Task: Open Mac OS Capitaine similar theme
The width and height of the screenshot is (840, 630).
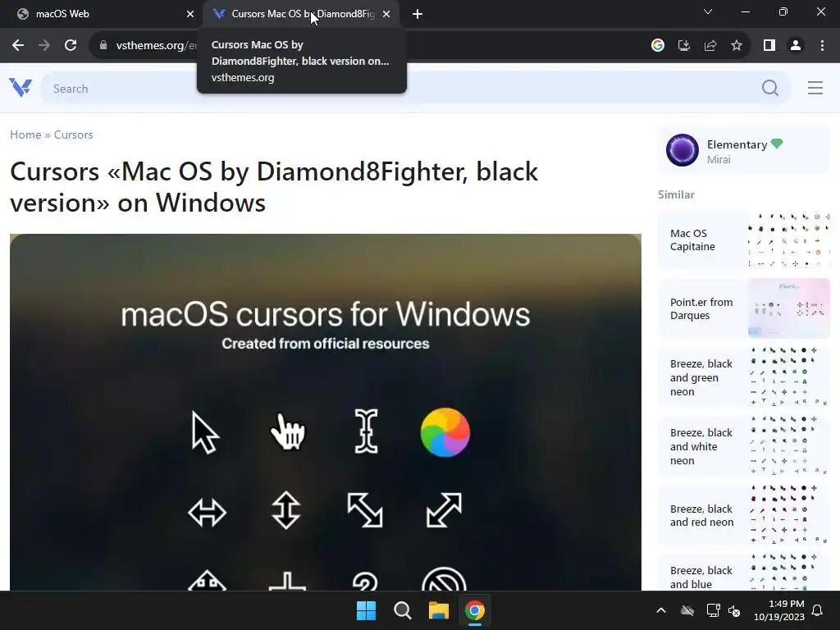Action: [743, 240]
